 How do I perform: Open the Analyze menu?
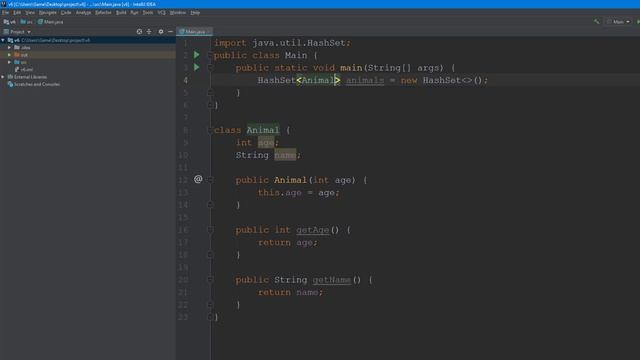(x=83, y=13)
